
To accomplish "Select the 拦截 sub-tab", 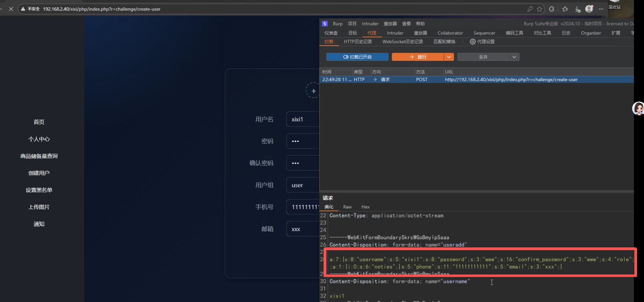I will 329,42.
